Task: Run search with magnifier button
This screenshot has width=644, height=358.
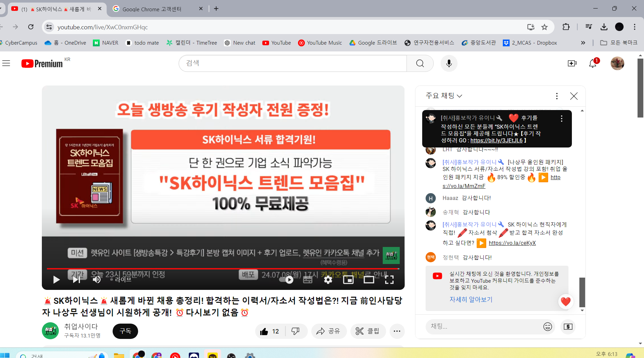Action: (x=420, y=63)
